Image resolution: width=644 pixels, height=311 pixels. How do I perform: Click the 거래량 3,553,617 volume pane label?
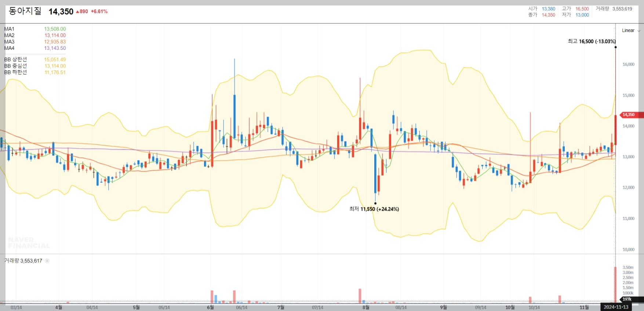[23, 261]
